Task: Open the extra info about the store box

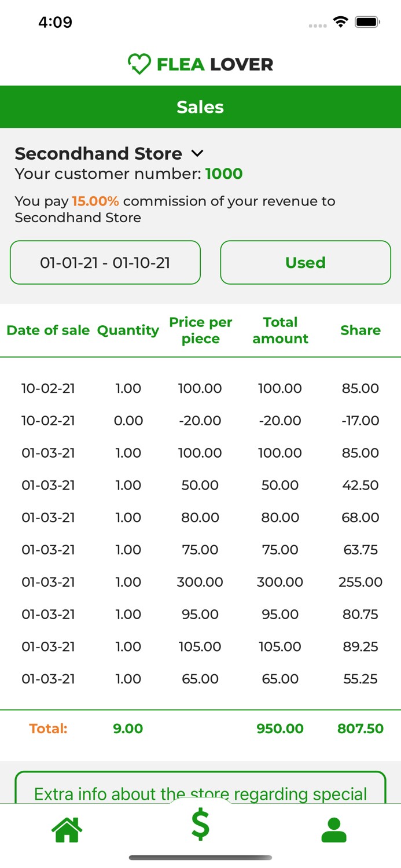Action: point(200,790)
